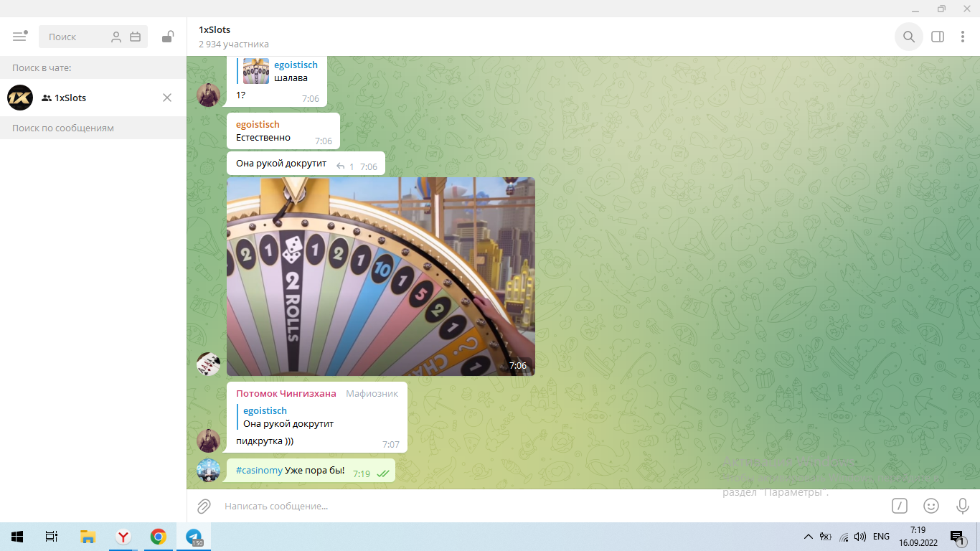Open the main hamburger menu
This screenshot has width=980, height=551.
tap(20, 37)
